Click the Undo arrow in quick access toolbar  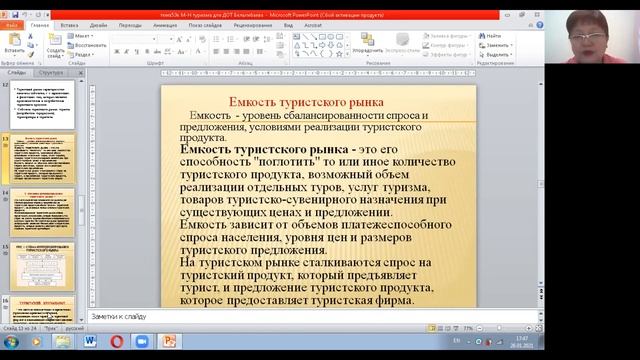click(x=25, y=15)
